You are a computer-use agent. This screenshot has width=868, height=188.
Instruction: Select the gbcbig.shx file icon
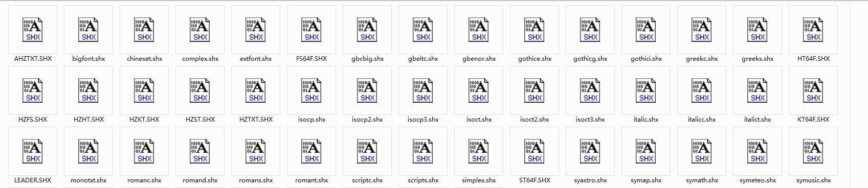(x=367, y=30)
